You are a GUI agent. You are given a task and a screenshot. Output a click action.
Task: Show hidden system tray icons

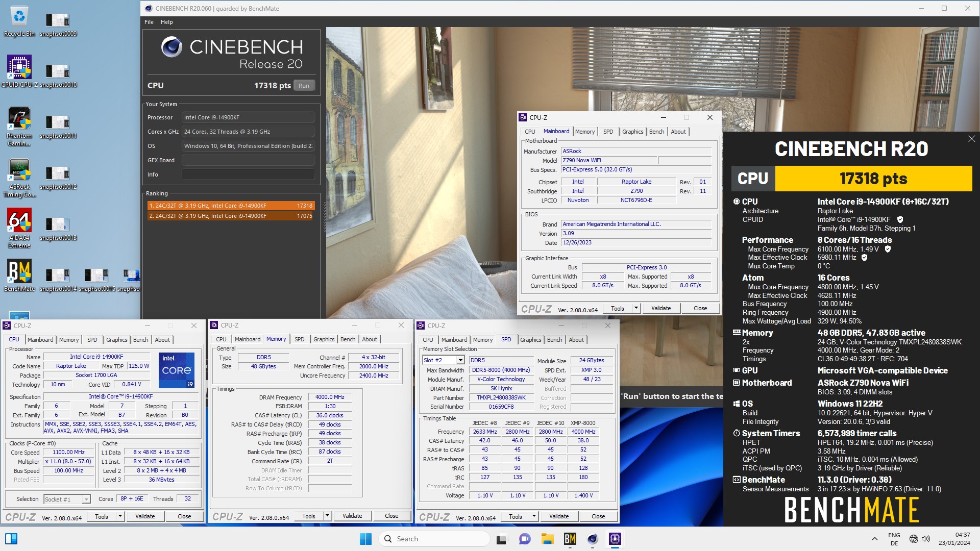[874, 539]
